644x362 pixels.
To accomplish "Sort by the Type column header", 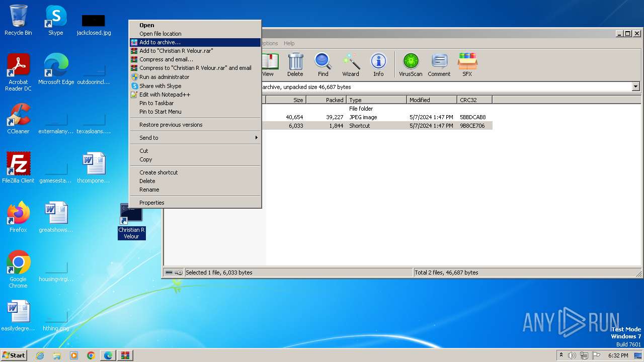I will pyautogui.click(x=376, y=100).
